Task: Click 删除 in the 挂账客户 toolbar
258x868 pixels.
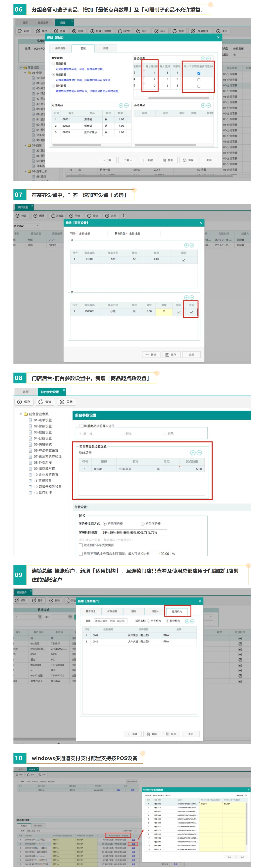Action: click(55, 600)
